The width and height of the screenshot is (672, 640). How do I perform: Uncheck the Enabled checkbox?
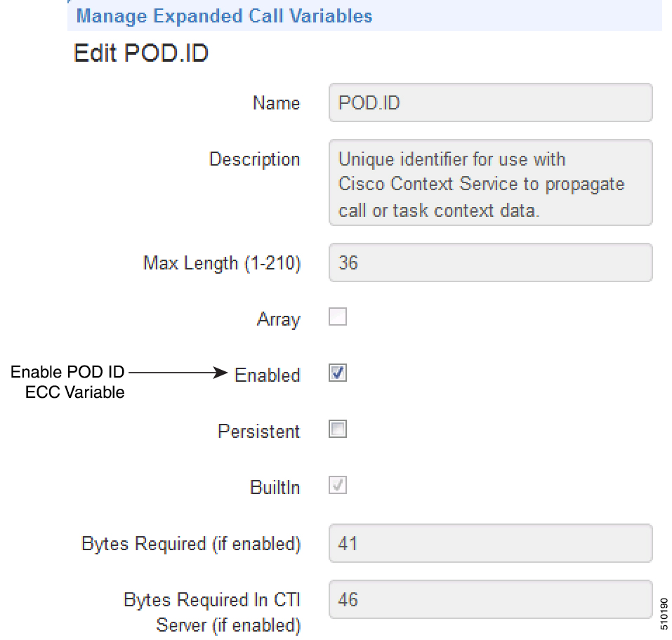[338, 373]
